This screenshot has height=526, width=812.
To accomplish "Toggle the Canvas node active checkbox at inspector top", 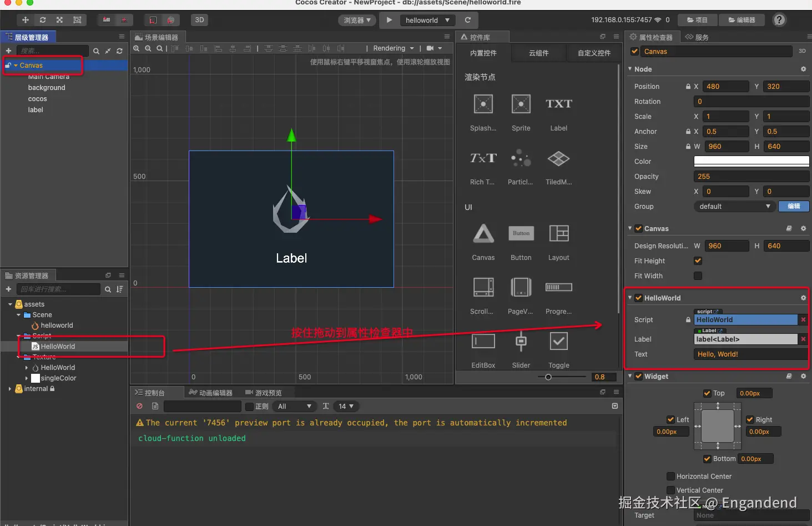I will pos(635,52).
